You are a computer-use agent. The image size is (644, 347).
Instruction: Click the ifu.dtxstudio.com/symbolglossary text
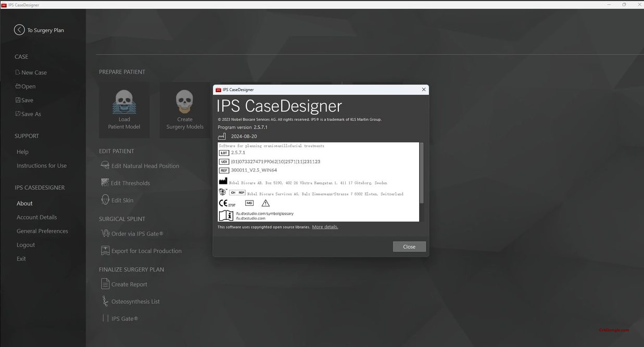tap(264, 214)
